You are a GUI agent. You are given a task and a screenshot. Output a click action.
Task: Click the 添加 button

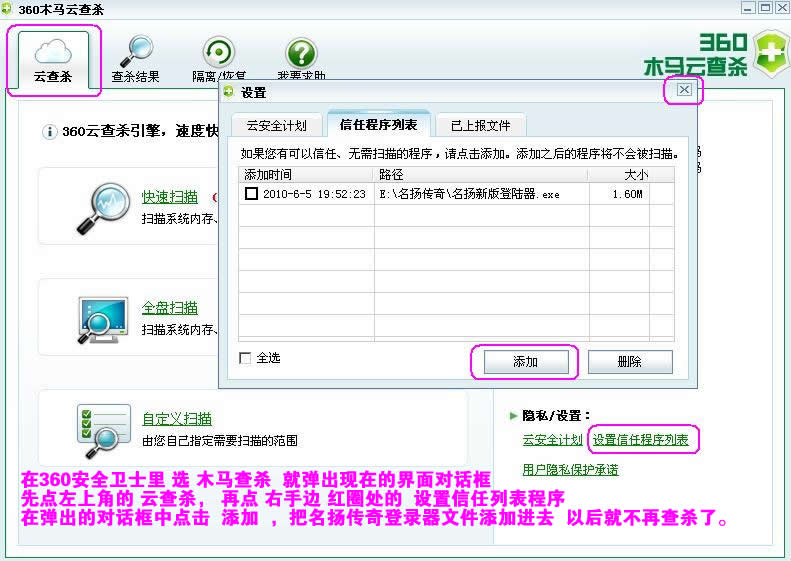(x=525, y=362)
